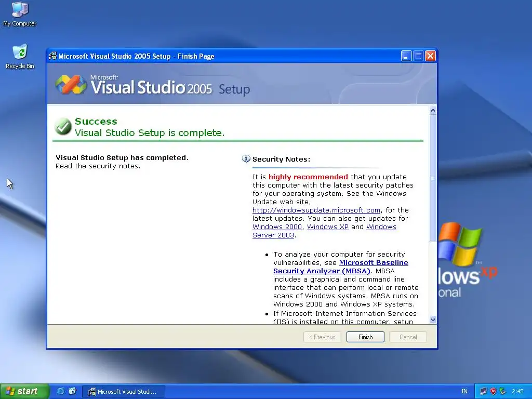
Task: Open My Computer desktop icon
Action: point(20,14)
